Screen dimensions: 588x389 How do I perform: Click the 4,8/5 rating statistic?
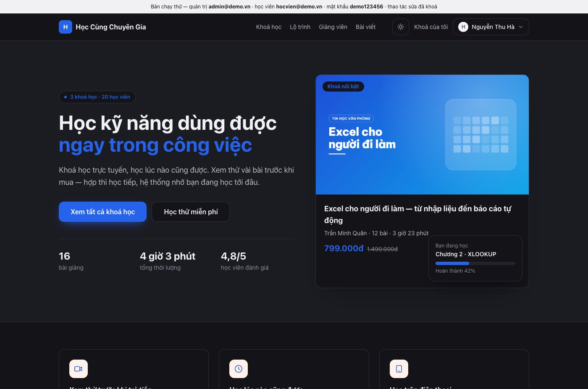(x=244, y=261)
